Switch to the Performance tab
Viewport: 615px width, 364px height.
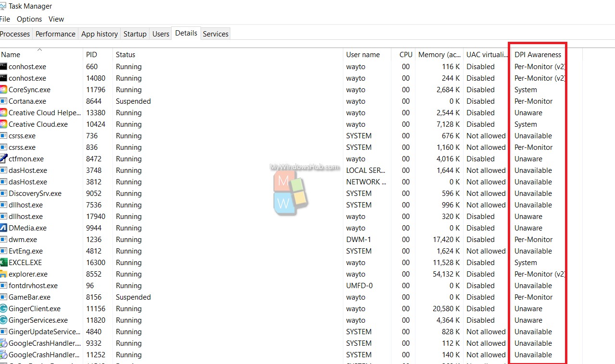point(55,34)
